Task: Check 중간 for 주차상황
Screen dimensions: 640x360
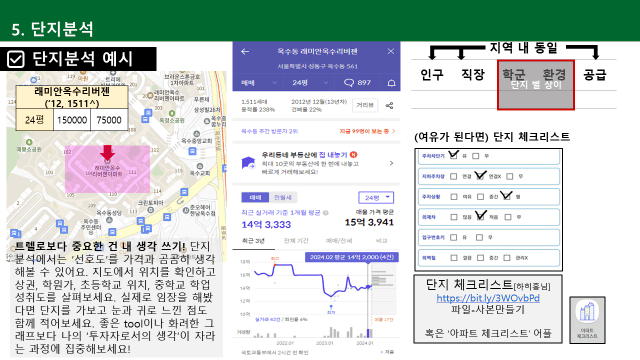Action: tap(480, 197)
